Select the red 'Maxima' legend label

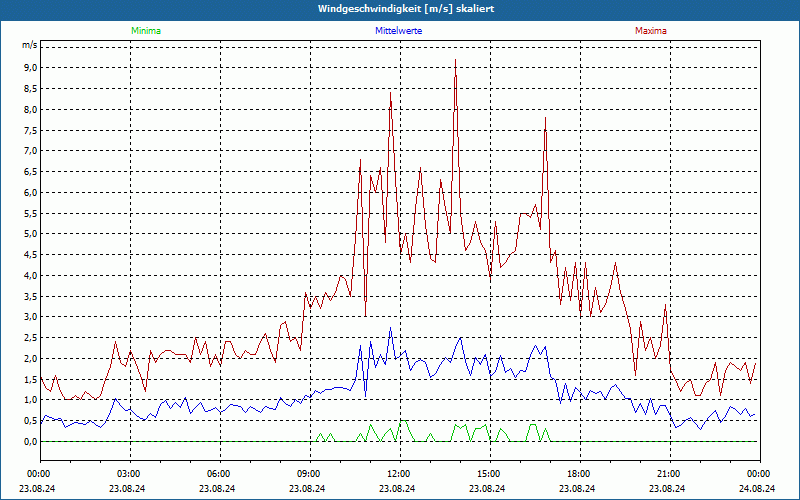(651, 31)
